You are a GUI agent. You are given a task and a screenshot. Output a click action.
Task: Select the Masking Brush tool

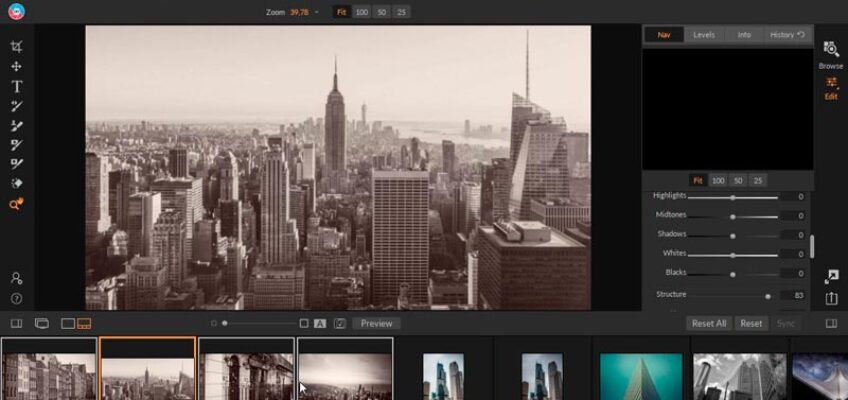pos(17,144)
